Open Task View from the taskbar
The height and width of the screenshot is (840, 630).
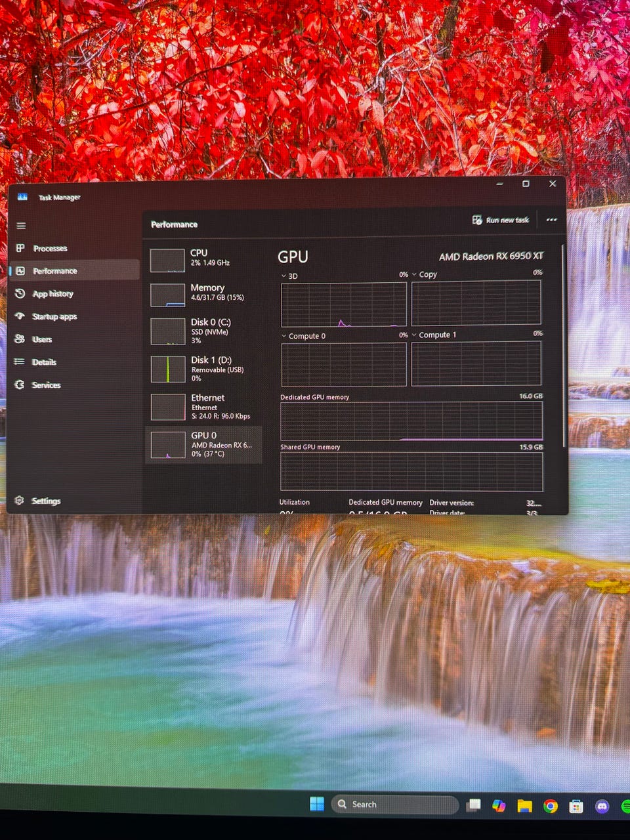tap(474, 805)
